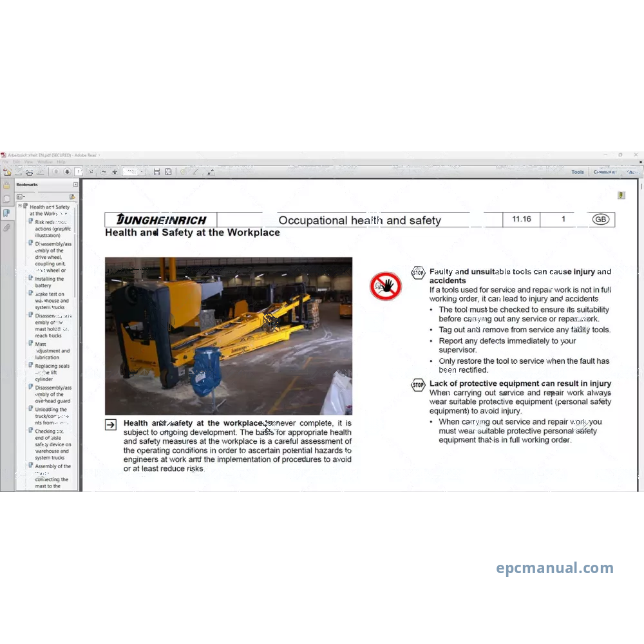Open the Brake test on warehouse bookmark
The image size is (644, 644).
click(52, 301)
